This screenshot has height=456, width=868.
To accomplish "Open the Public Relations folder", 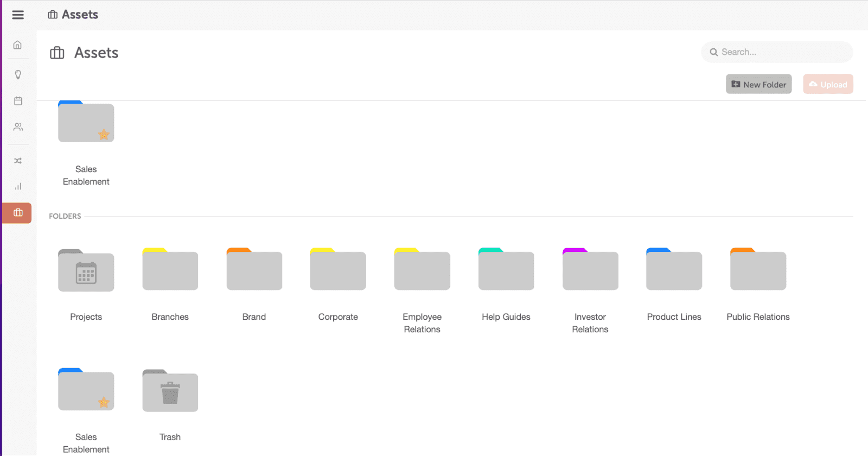I will [758, 269].
